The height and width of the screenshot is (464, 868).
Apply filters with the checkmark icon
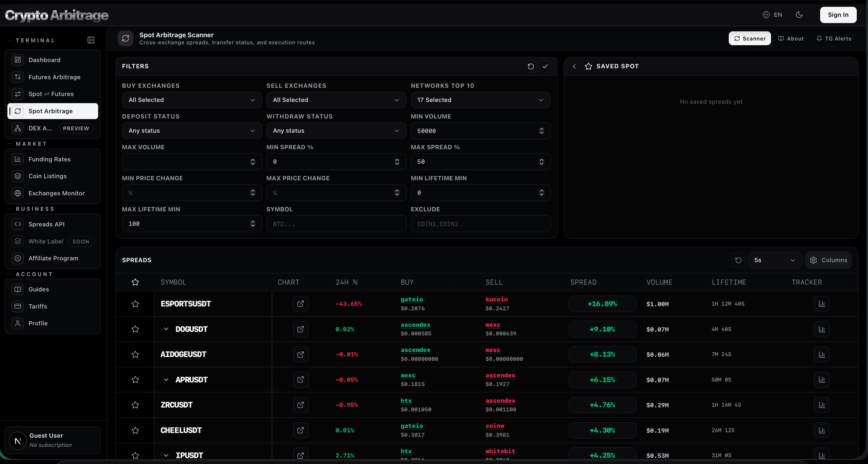[x=545, y=66]
